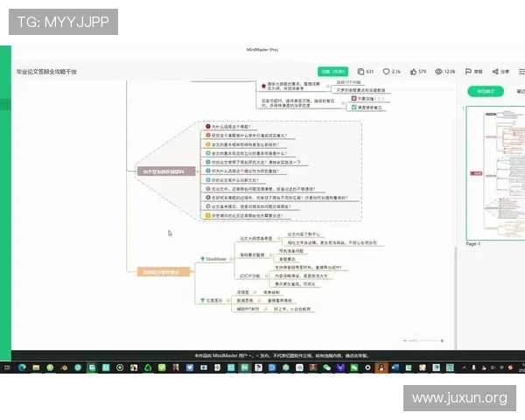Viewport: 525px width, 420px height.
Task: Toggle the red X checkbox marker node
Action: [353, 99]
